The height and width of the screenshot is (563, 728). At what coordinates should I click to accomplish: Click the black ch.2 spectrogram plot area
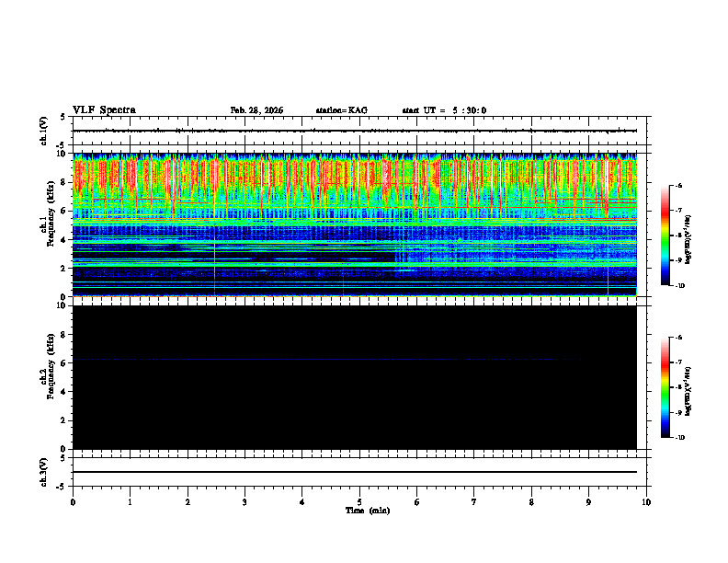click(355, 377)
